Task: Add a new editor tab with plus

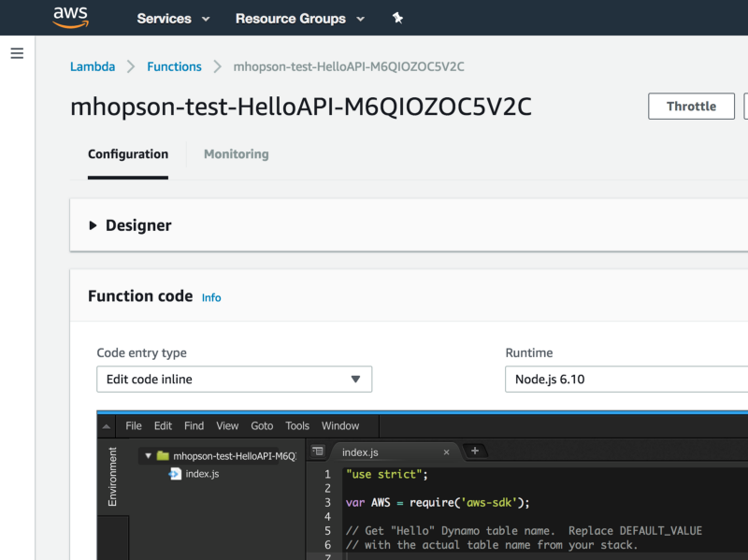Action: click(x=474, y=452)
